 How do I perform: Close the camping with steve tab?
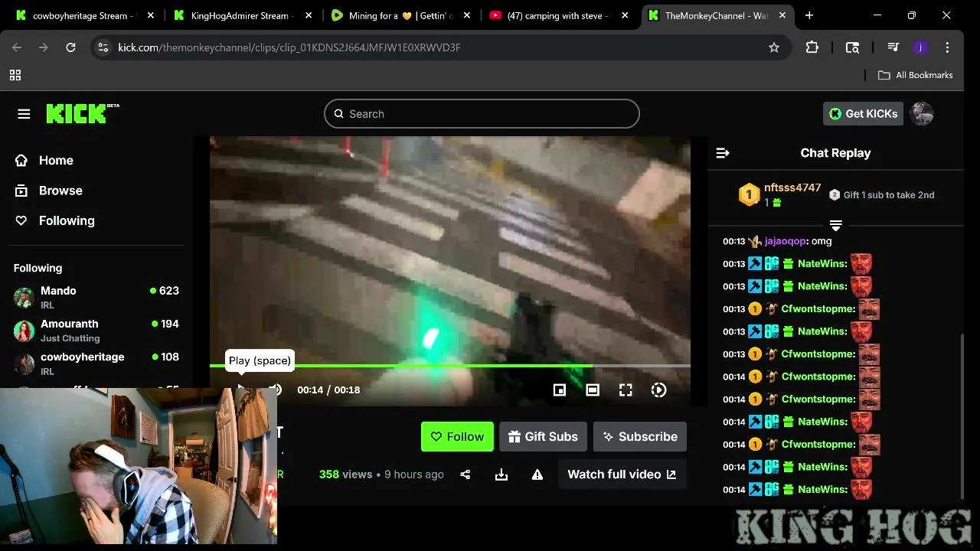point(626,15)
